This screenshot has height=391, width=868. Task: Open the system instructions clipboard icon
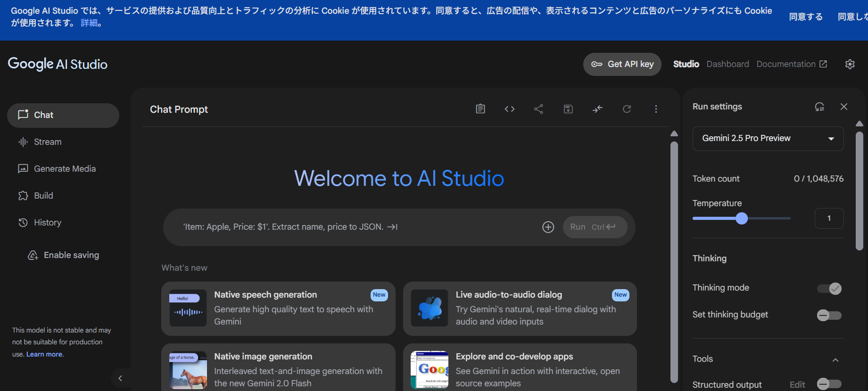click(x=480, y=109)
